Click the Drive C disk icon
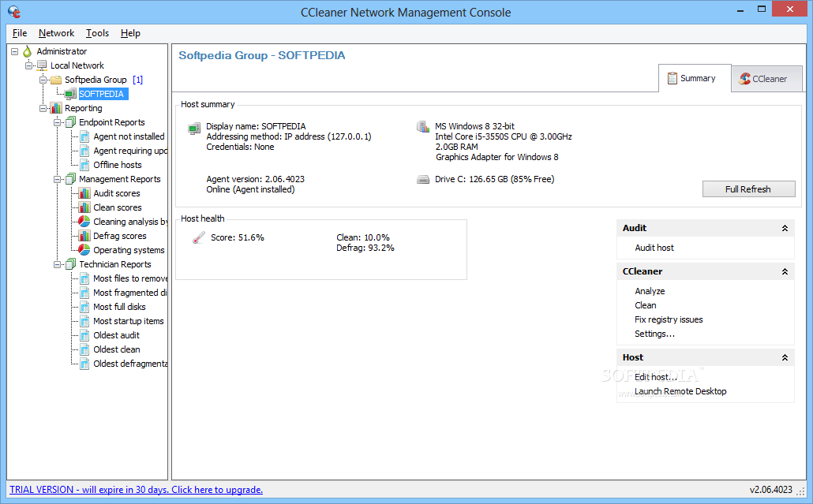Image resolution: width=813 pixels, height=504 pixels. 423,180
